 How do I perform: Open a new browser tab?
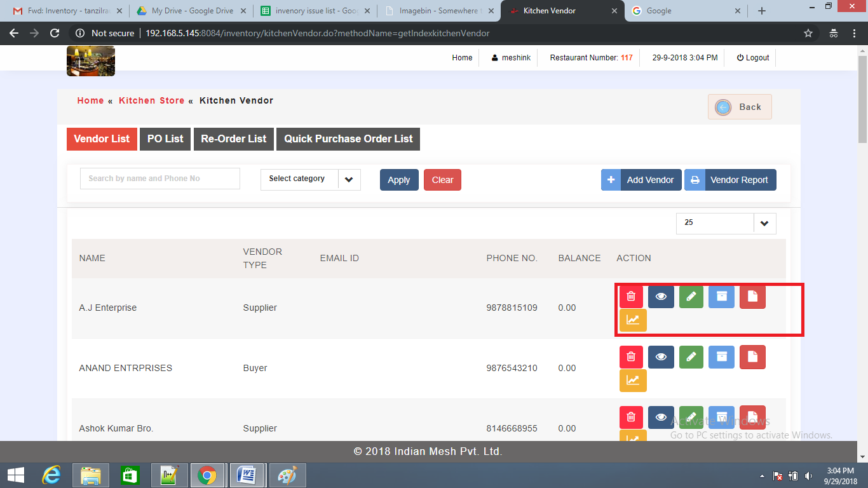[762, 11]
